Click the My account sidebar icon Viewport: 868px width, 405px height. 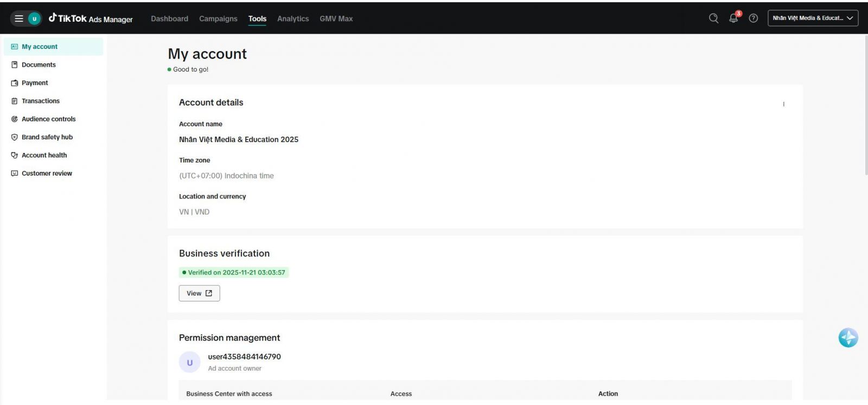point(15,47)
